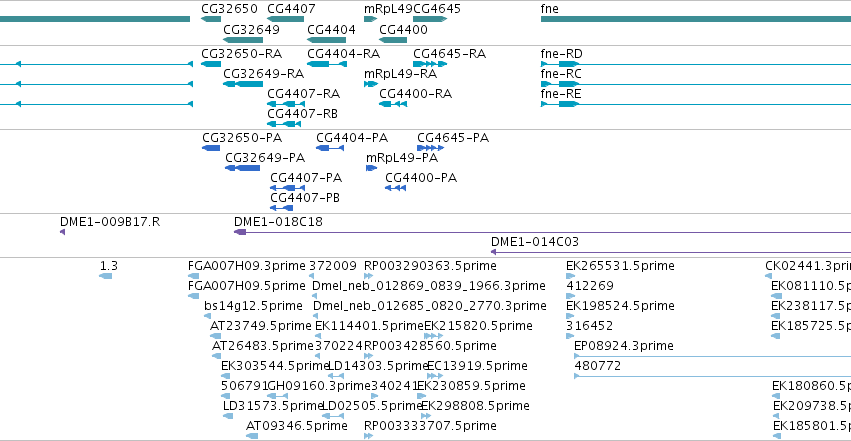Click EST LD14303.5prime
851x441 pixels.
coord(378,366)
